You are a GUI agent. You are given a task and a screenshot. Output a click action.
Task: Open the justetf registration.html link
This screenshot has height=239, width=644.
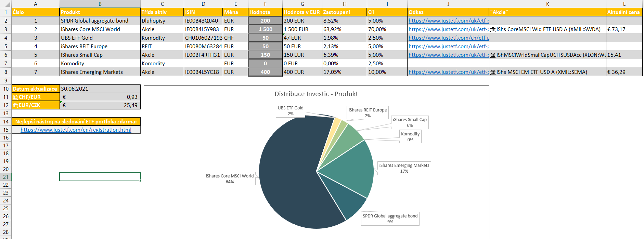[x=76, y=130]
